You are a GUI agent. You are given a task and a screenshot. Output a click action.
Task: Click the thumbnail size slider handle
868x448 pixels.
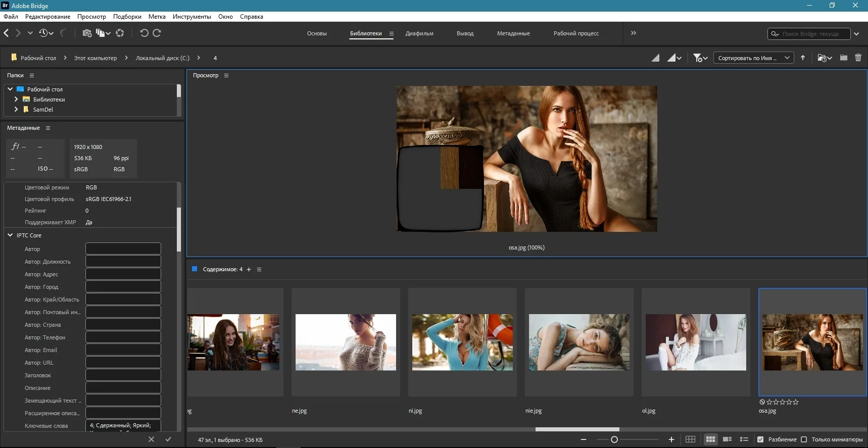[x=614, y=439]
